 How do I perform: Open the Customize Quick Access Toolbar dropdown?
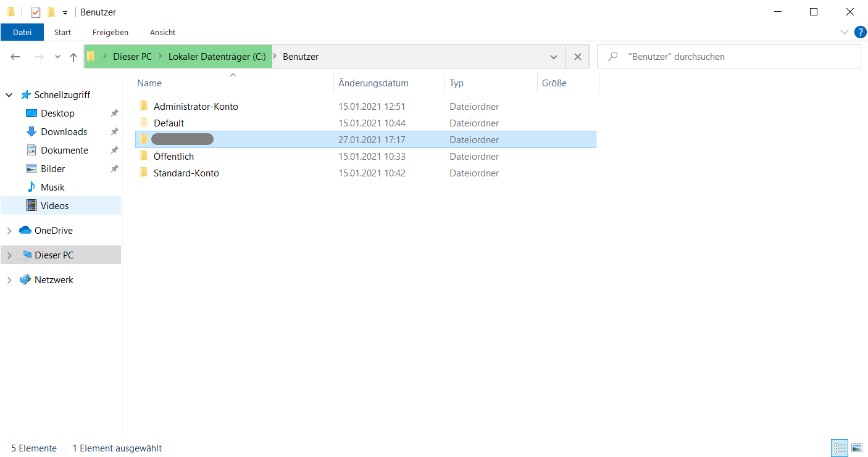pyautogui.click(x=65, y=13)
